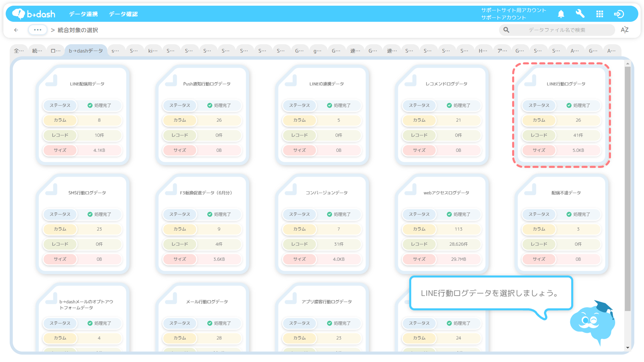This screenshot has height=362, width=644.
Task: Focus the データファイル名で検索 field
Action: tap(557, 30)
